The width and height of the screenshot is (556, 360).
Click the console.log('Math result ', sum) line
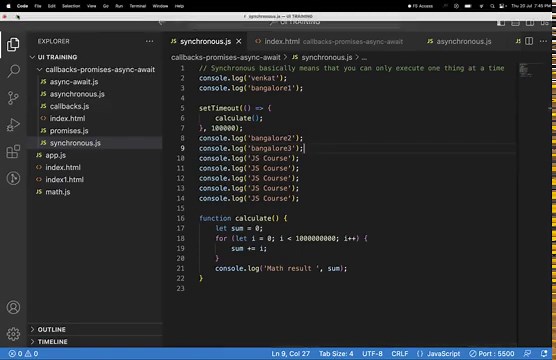tap(281, 268)
